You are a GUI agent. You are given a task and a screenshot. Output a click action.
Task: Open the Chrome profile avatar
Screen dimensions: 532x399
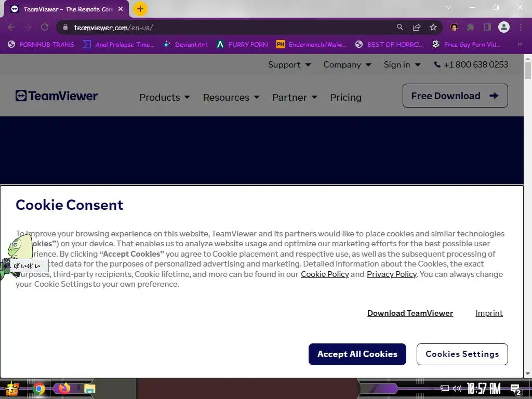(504, 27)
